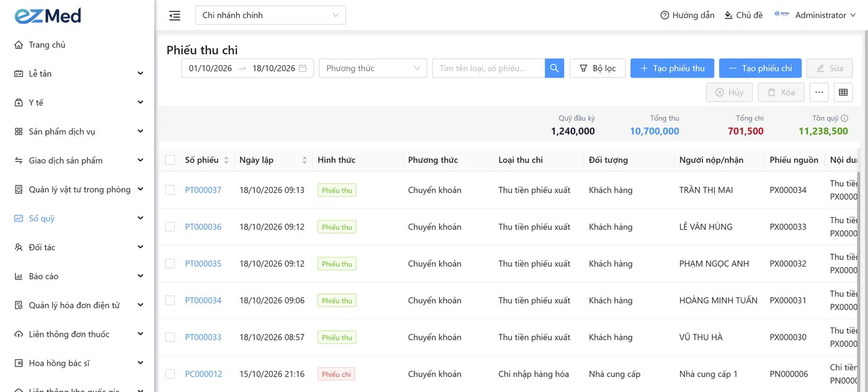Open the Bộ lọc filter button
This screenshot has height=392, width=868.
pyautogui.click(x=598, y=68)
